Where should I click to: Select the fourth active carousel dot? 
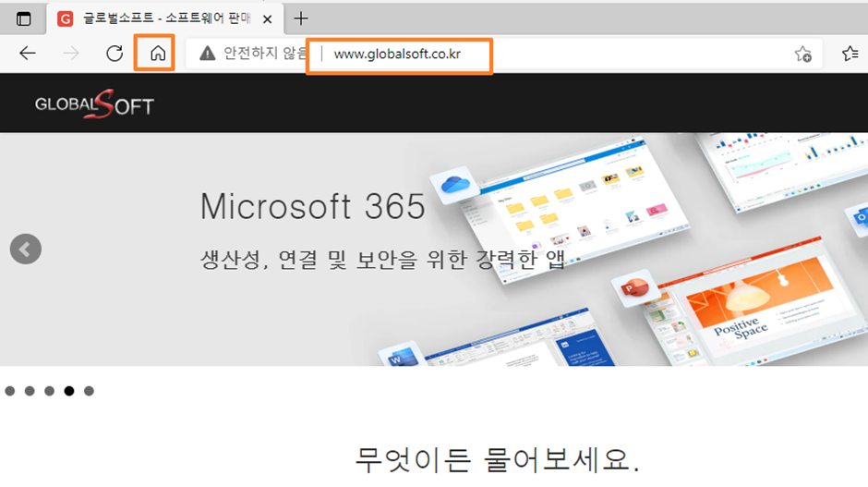69,391
